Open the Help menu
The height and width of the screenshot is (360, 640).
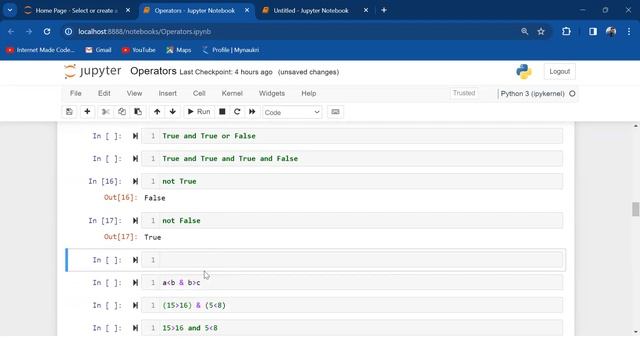point(309,93)
